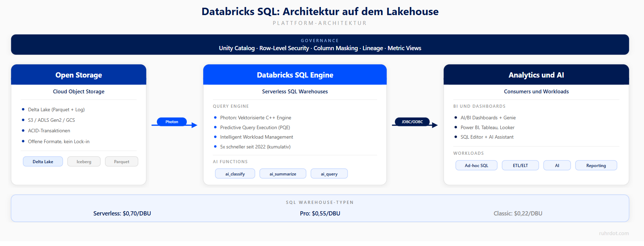The height and width of the screenshot is (246, 644).
Task: Click 'Photon: Vektorisierte C++ Engine' bullet
Action: [256, 118]
